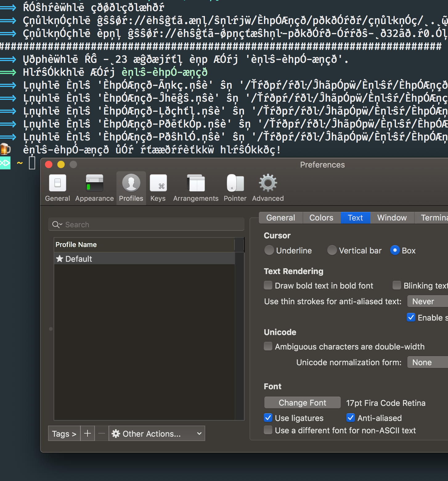Screen dimensions: 448x481
Task: Click the Tags button
Action: tap(64, 433)
